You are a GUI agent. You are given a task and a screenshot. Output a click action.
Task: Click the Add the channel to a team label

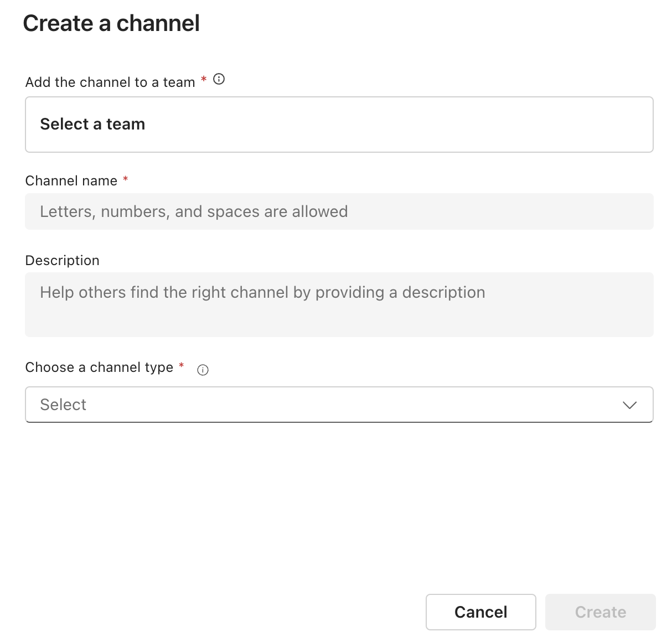(x=110, y=82)
